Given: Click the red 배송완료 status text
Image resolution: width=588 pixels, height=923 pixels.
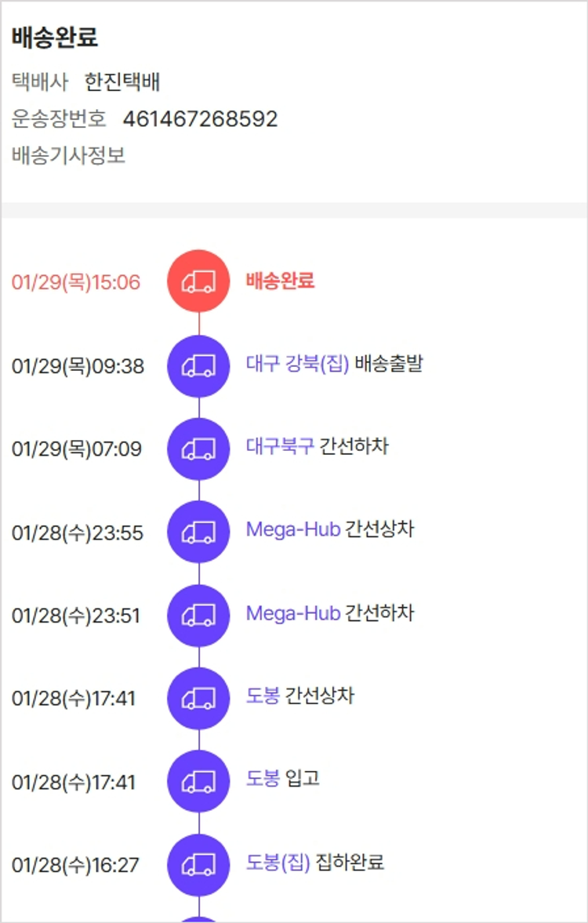Looking at the screenshot, I should (280, 281).
